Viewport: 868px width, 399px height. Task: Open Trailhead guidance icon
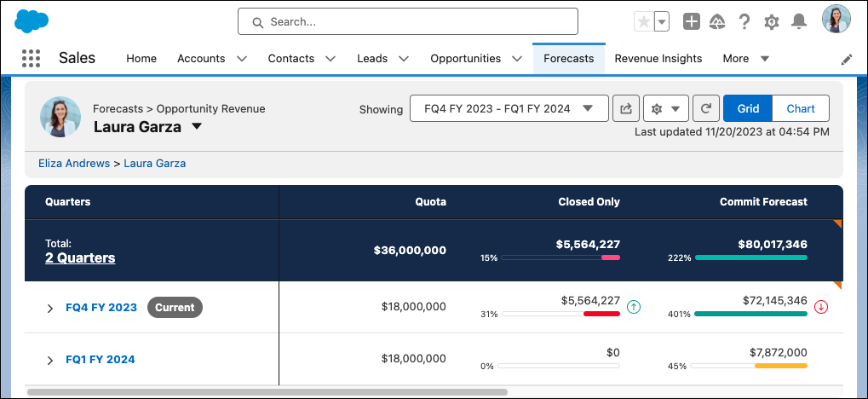click(x=717, y=21)
